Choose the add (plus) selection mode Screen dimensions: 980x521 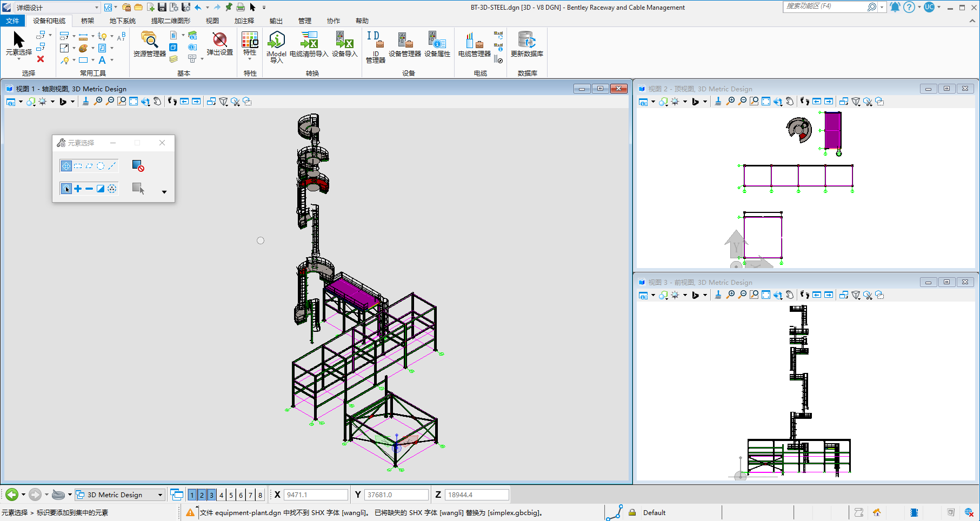coord(78,189)
